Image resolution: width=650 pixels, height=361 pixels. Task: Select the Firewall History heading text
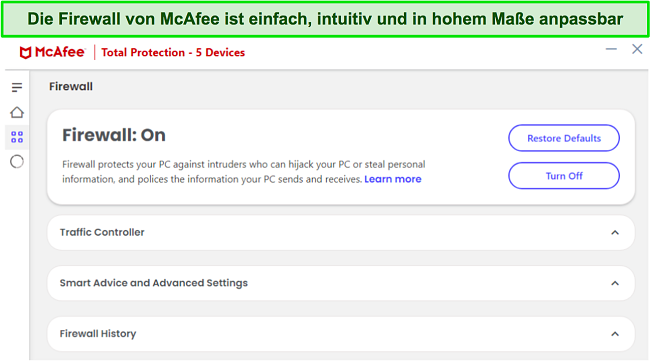(98, 334)
